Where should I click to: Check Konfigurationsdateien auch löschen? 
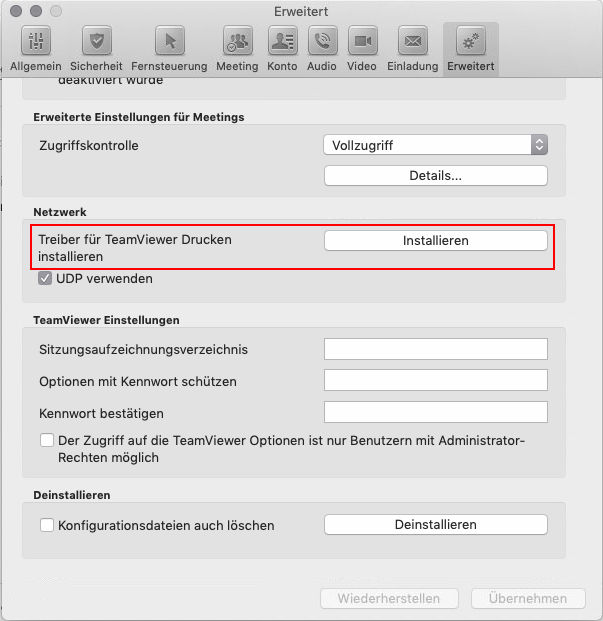[47, 525]
